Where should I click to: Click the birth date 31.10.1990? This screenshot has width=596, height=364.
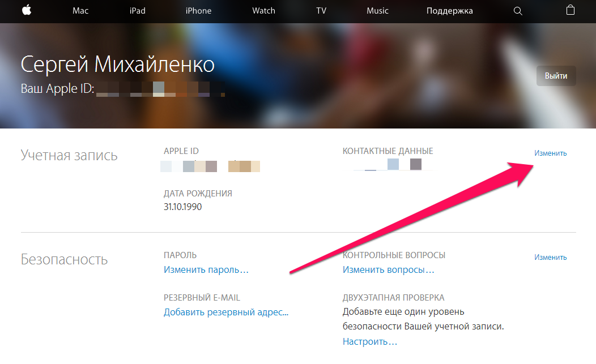click(x=183, y=207)
